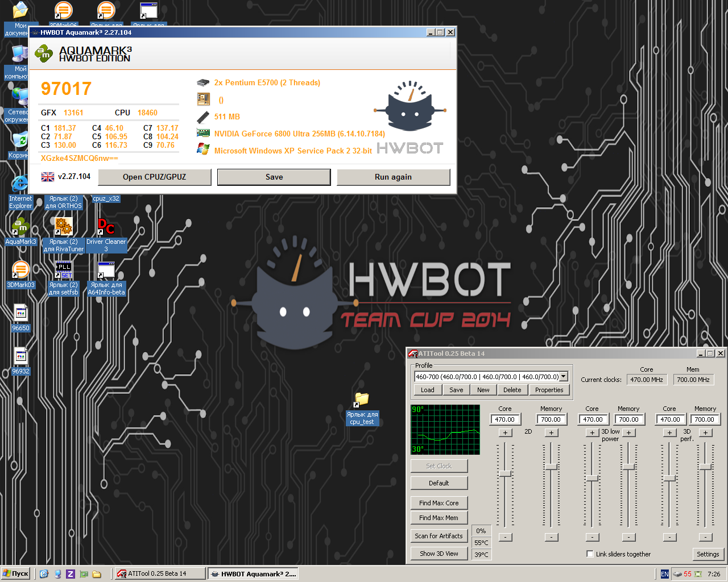Image resolution: width=728 pixels, height=582 pixels.
Task: Click 3D low power Core slider handle
Action: tap(593, 479)
